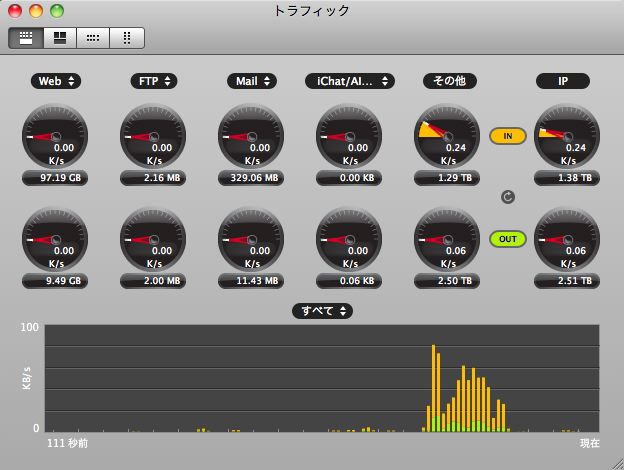This screenshot has width=624, height=470.
Task: Open the すべて graph filter dropdown
Action: (322, 311)
